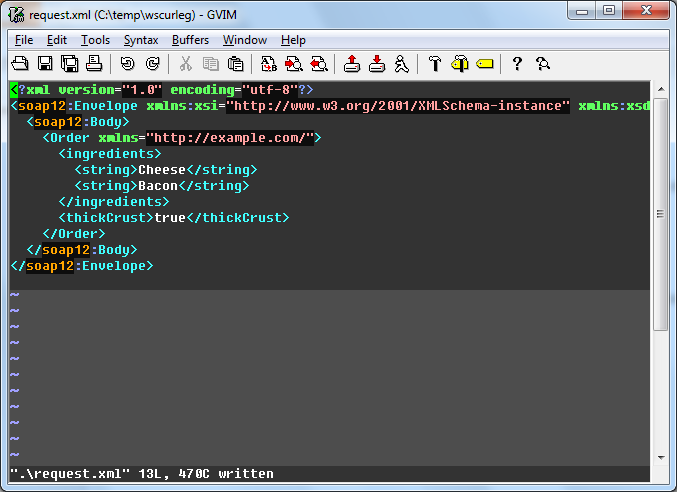Click the "utf-8" encoding value

tap(270, 90)
